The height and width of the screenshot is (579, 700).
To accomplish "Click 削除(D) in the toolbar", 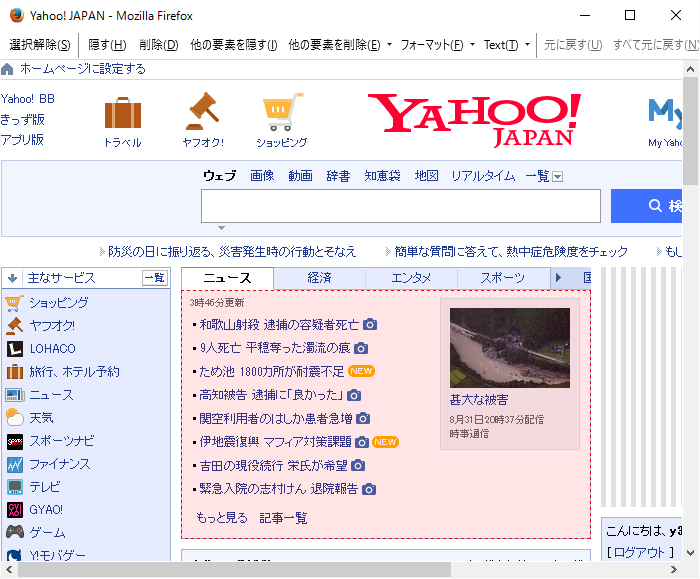I will [158, 45].
